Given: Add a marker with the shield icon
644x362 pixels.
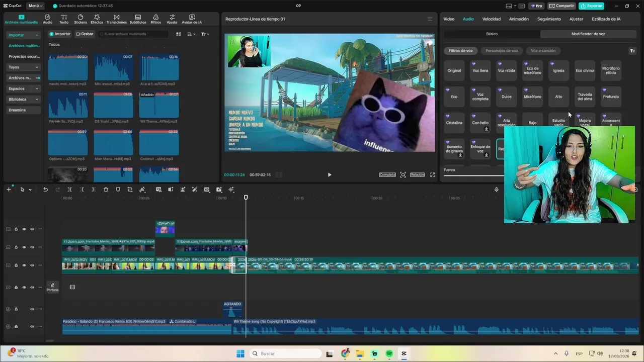Looking at the screenshot, I should click(x=118, y=190).
